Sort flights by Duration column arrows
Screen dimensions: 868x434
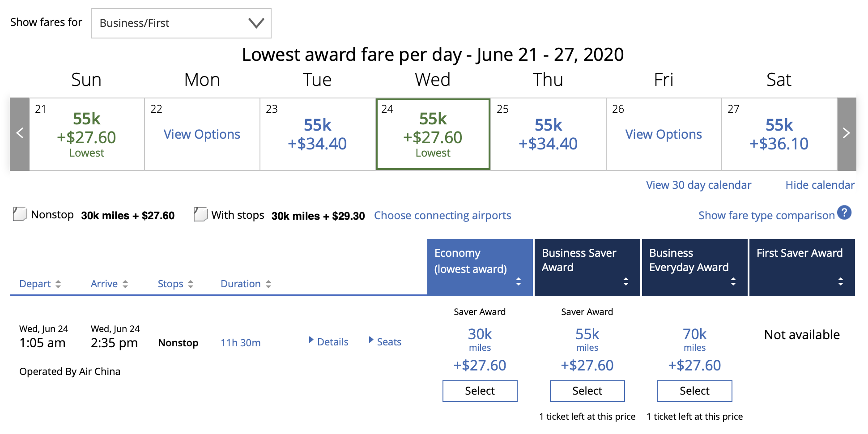click(x=268, y=284)
